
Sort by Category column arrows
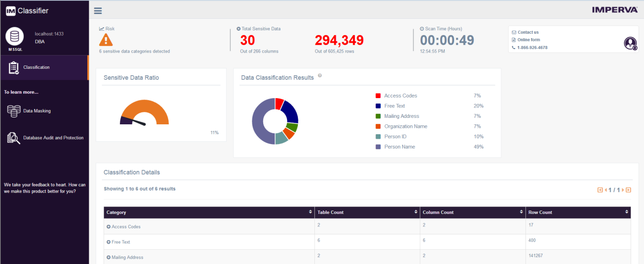click(x=310, y=212)
